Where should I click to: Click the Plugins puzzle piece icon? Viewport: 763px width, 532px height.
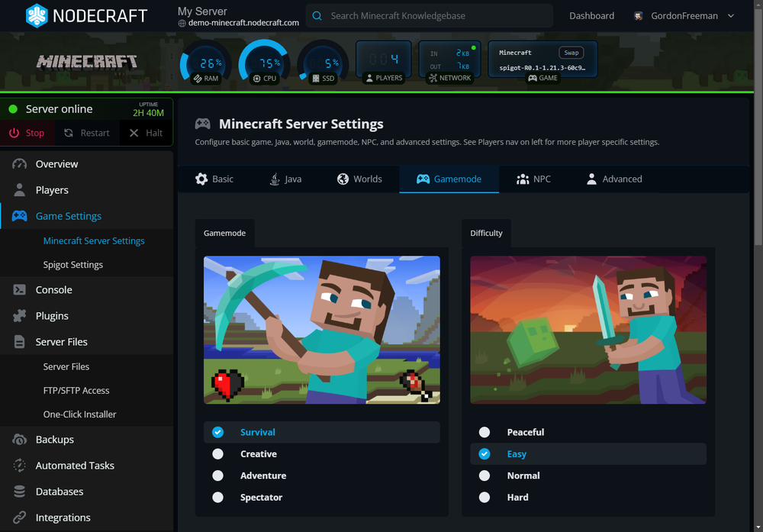coord(20,316)
